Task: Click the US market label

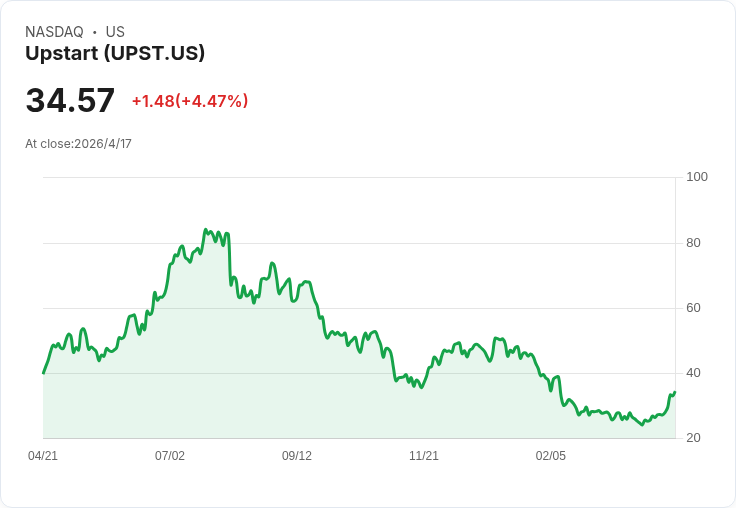Action: click(x=115, y=32)
